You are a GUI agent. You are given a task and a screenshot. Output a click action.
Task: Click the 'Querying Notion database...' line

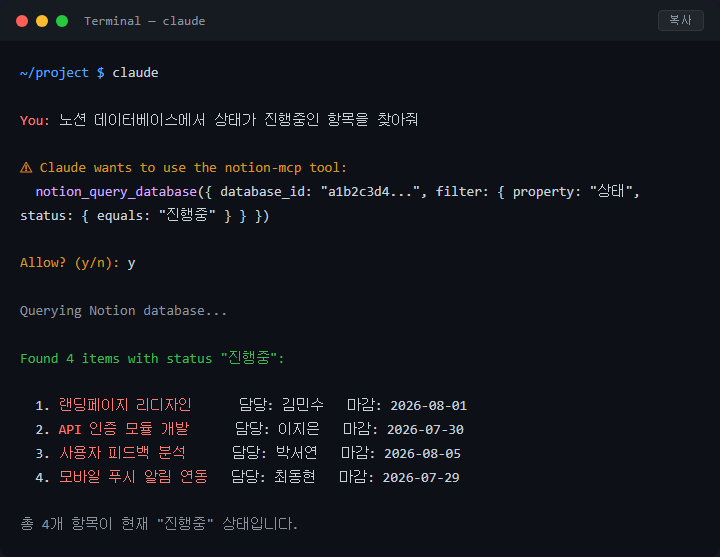pyautogui.click(x=124, y=311)
